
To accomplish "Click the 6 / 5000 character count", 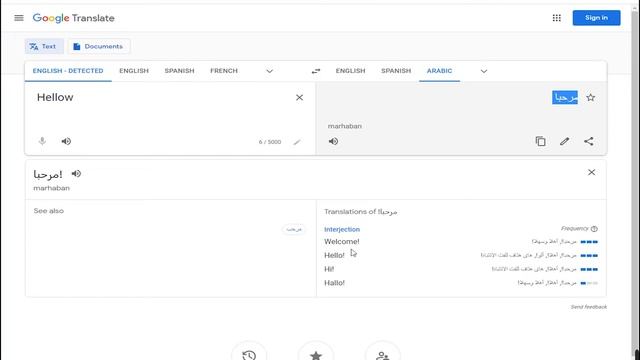I will pos(270,142).
